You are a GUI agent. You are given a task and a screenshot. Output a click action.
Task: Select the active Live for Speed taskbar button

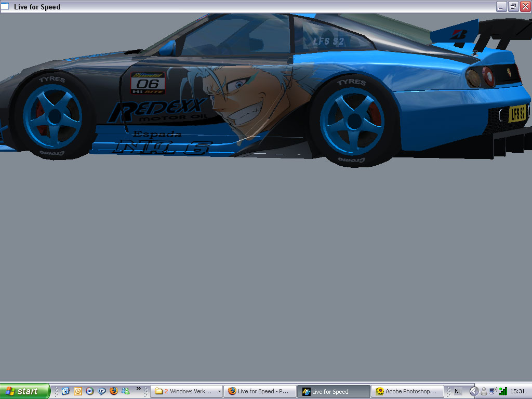pos(334,392)
